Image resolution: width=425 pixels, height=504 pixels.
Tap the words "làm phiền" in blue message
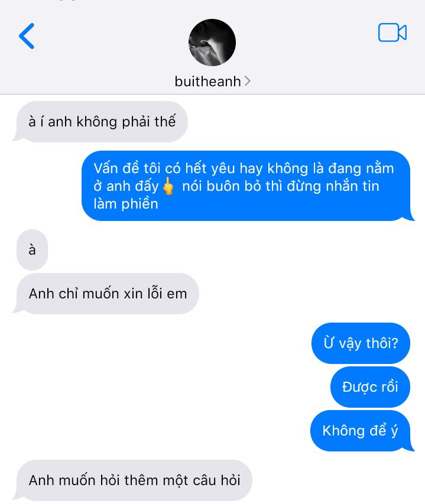click(x=126, y=204)
